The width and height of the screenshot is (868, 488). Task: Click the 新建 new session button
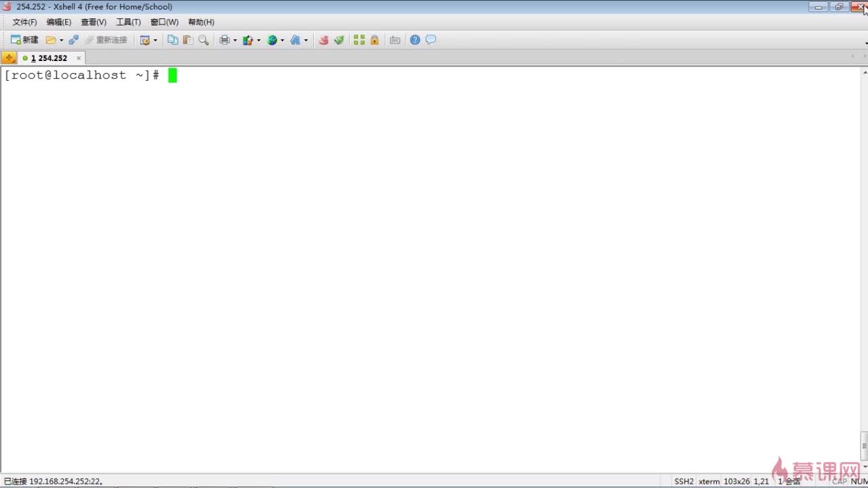(24, 40)
